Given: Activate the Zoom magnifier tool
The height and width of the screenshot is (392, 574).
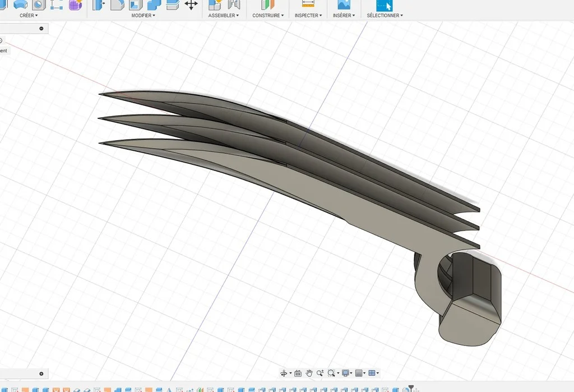Looking at the screenshot, I should pyautogui.click(x=320, y=373).
